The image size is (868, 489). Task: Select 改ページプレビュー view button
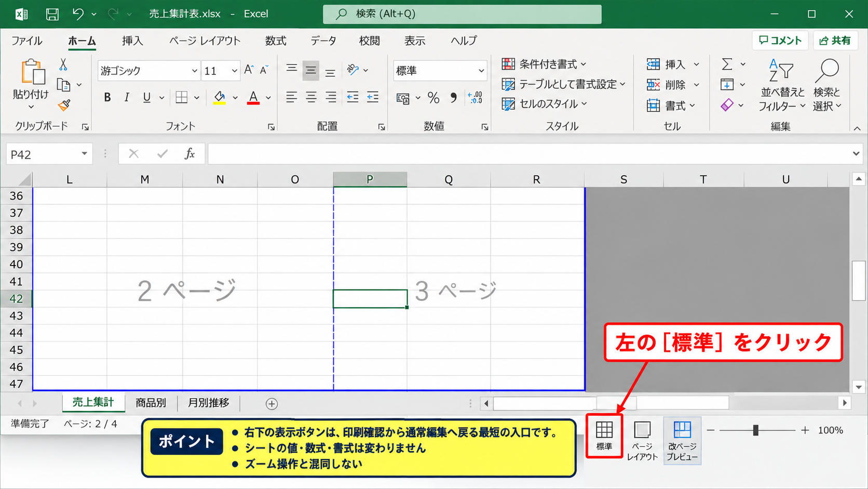tap(682, 441)
